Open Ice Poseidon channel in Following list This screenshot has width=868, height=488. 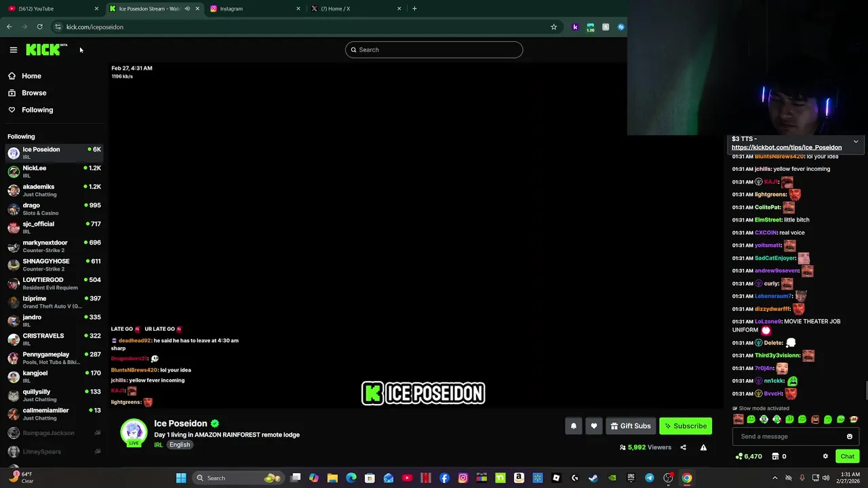54,153
